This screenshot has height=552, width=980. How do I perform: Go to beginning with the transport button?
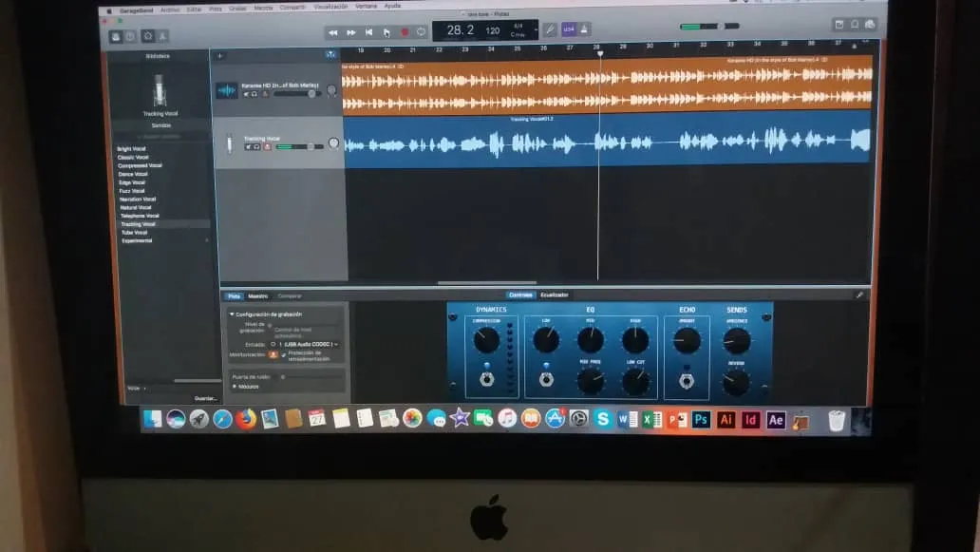coord(368,32)
